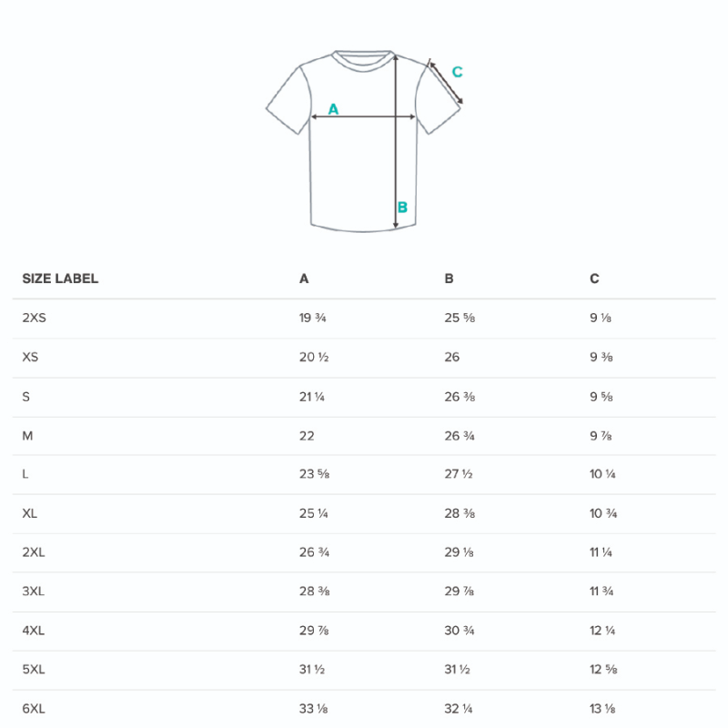Click column header C in the table

coord(594,278)
